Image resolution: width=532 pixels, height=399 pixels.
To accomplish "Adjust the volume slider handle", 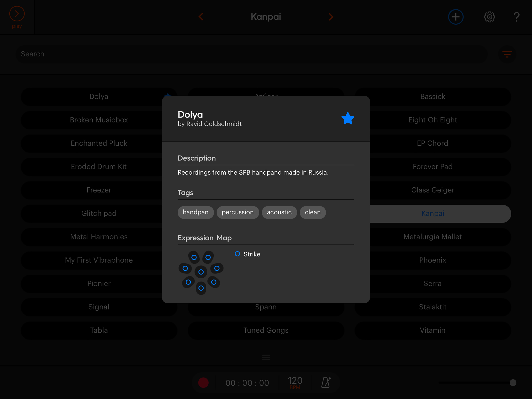I will pyautogui.click(x=513, y=383).
